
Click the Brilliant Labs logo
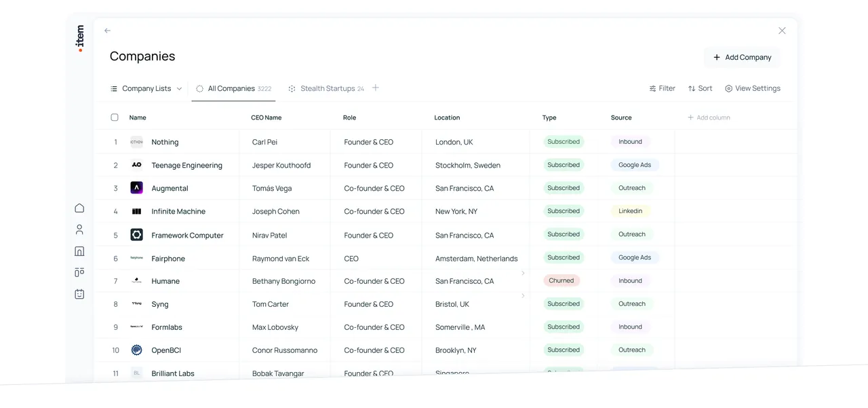click(x=136, y=373)
